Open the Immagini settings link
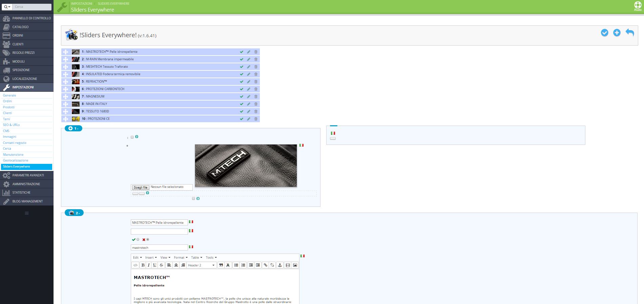 [x=9, y=137]
